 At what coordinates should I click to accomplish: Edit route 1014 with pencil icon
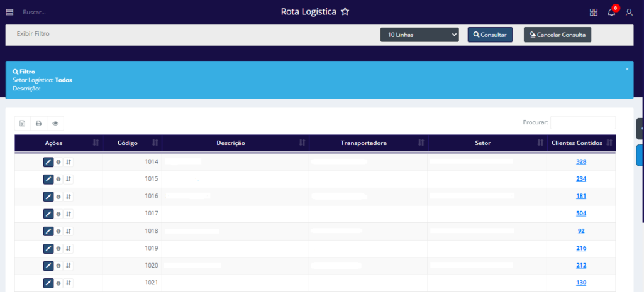click(48, 162)
